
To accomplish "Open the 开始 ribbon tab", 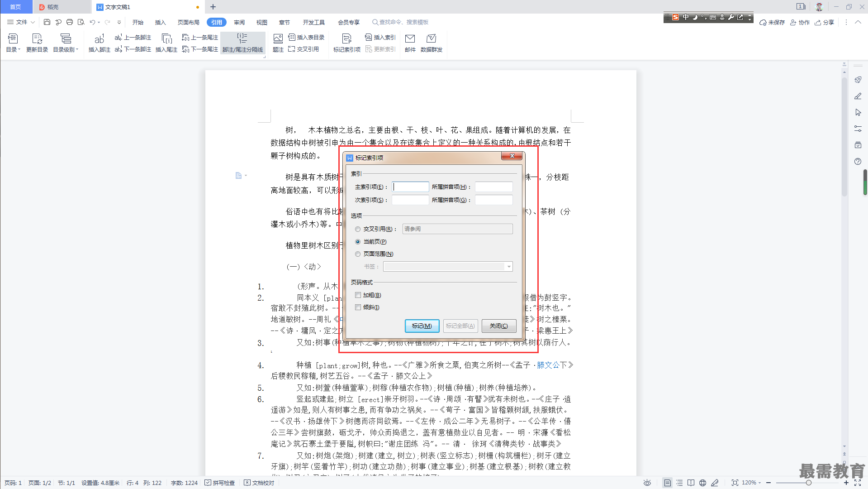I will pyautogui.click(x=138, y=22).
